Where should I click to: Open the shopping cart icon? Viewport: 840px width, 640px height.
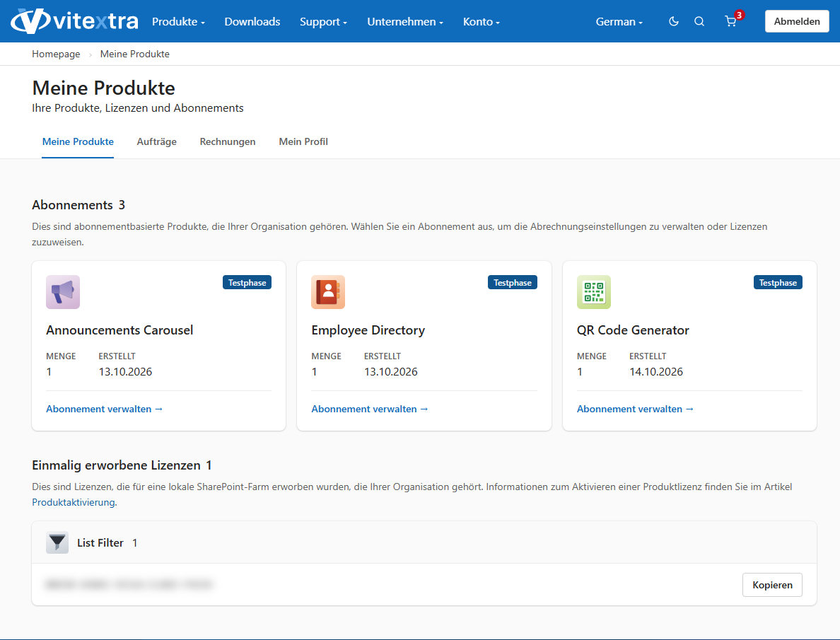[730, 21]
